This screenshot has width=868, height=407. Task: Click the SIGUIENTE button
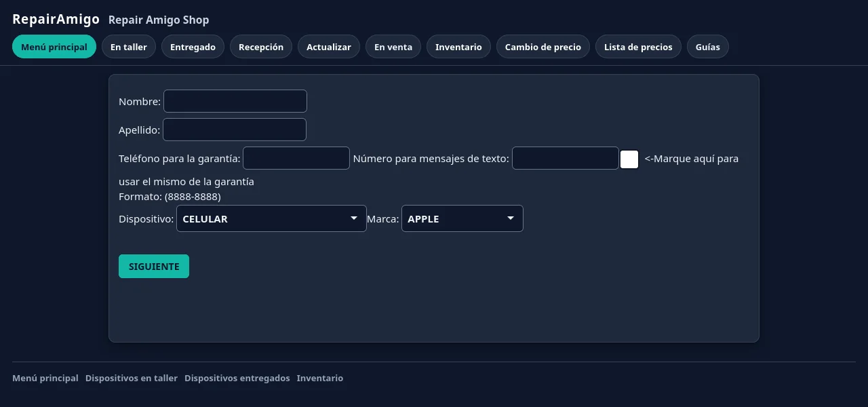154,266
